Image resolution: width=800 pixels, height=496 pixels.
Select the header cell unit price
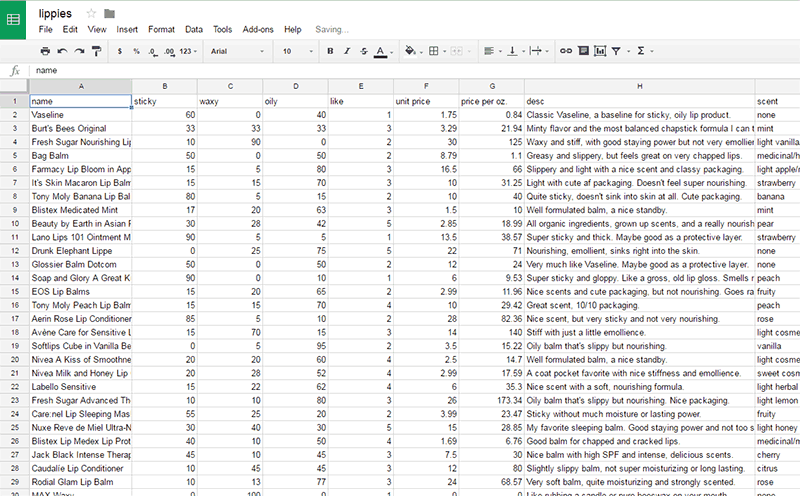point(427,101)
